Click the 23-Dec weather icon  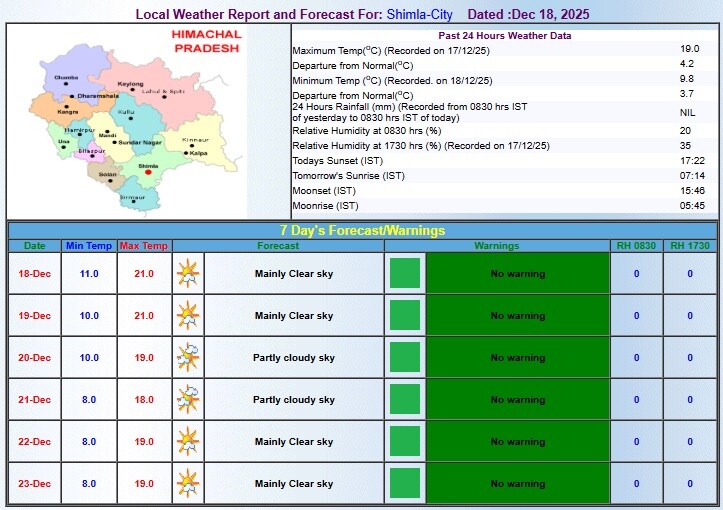(x=187, y=483)
